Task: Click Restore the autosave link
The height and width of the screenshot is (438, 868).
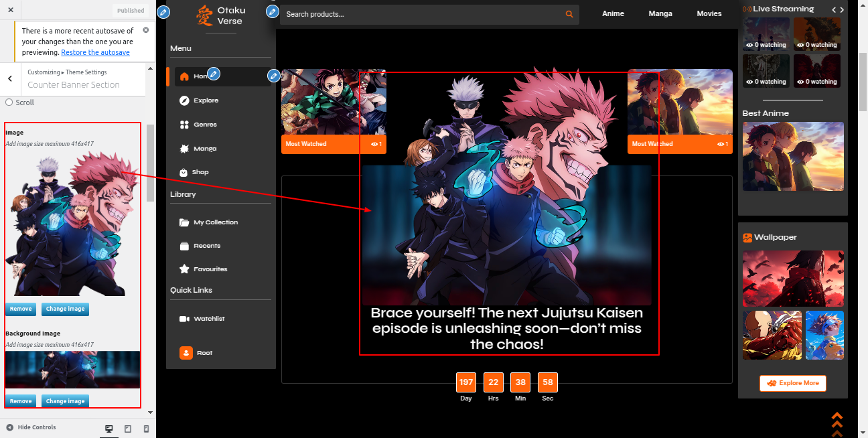Action: click(x=95, y=52)
